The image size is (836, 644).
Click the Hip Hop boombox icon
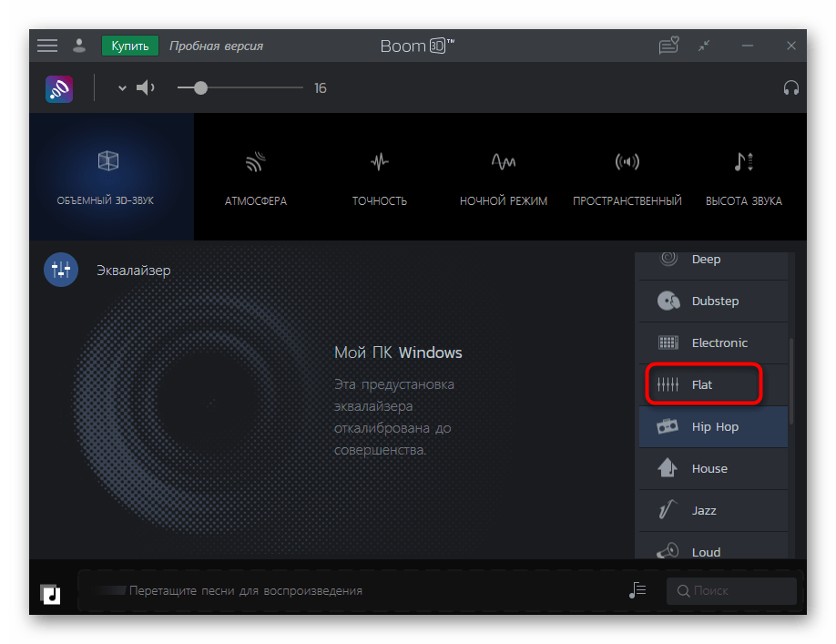click(x=668, y=426)
